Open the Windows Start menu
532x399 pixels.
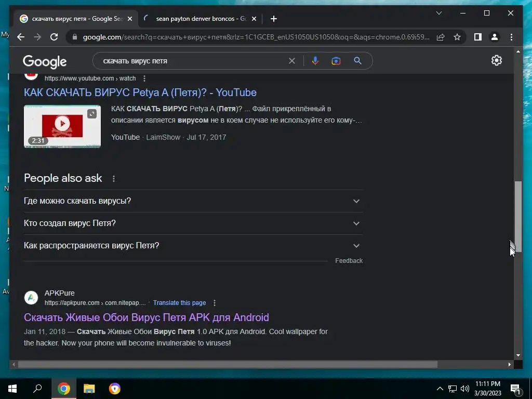click(x=12, y=389)
